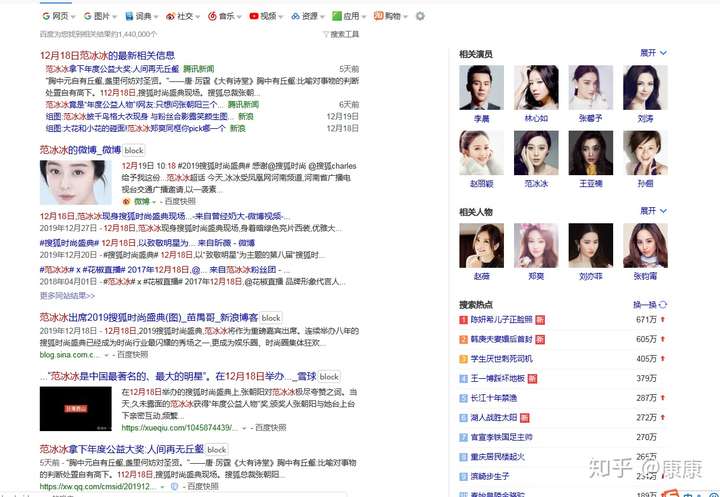Click the YouTube icon of the 视频 menu
The height and width of the screenshot is (497, 720).
click(253, 16)
